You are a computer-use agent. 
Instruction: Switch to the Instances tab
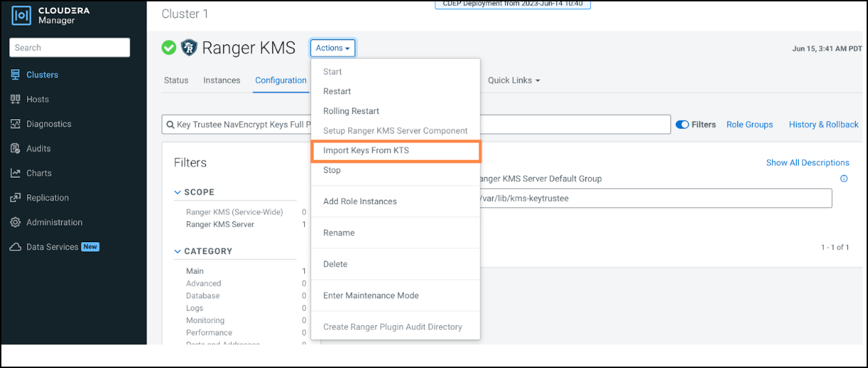point(222,80)
